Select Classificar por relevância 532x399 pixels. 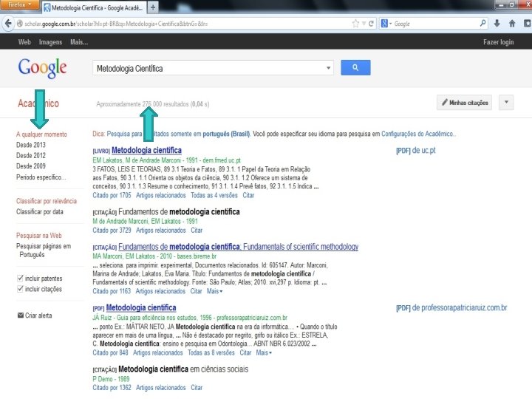[47, 201]
